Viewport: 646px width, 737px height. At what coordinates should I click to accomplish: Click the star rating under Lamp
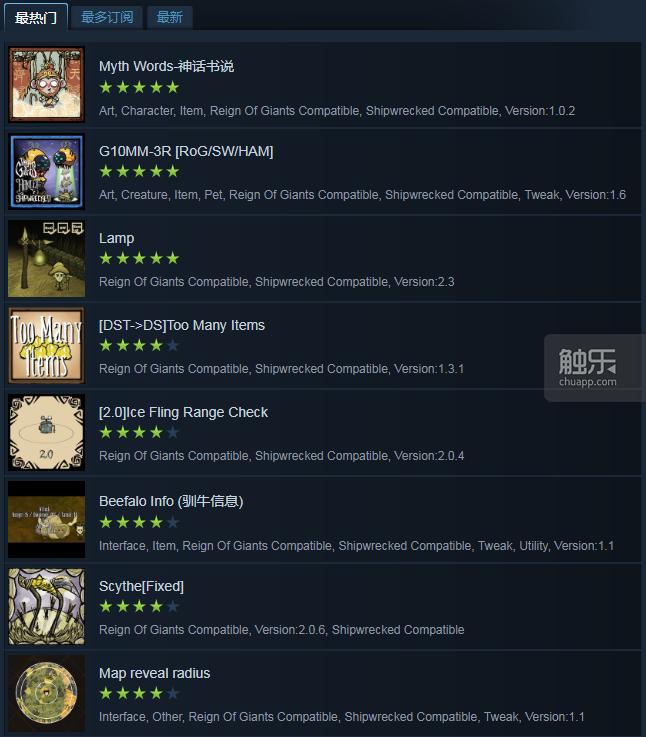140,259
